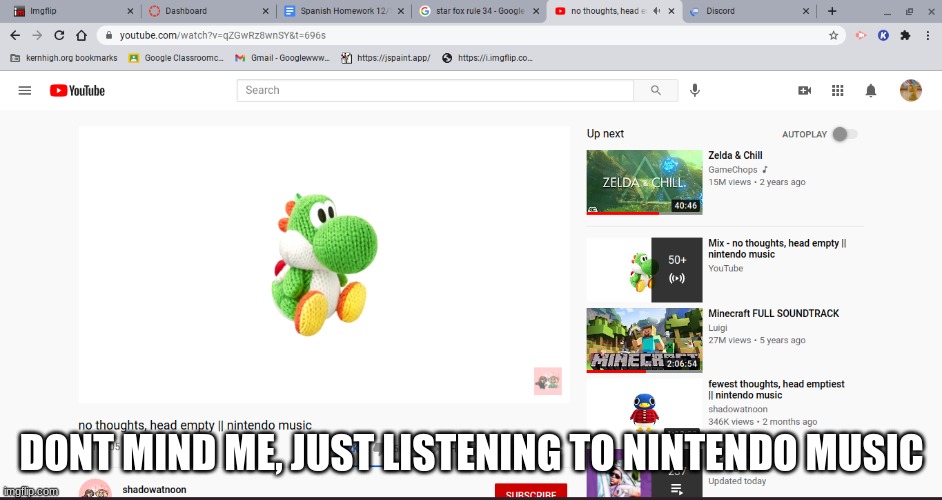The image size is (942, 500).
Task: Go back with browser back arrow
Action: (x=15, y=35)
